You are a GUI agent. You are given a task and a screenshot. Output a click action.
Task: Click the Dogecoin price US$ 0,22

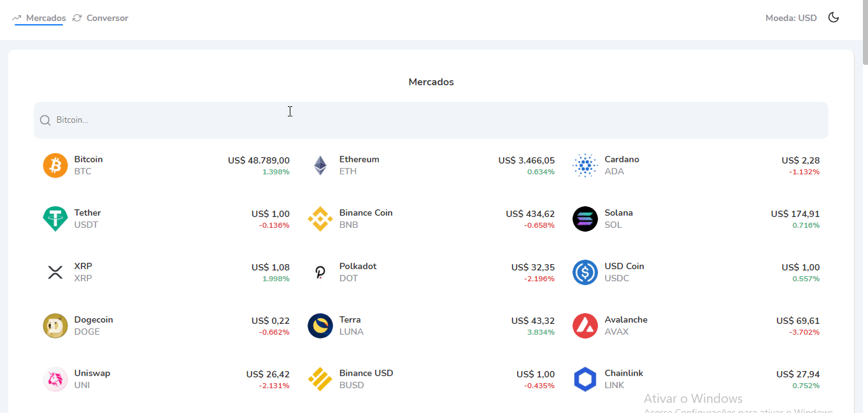[x=271, y=321]
